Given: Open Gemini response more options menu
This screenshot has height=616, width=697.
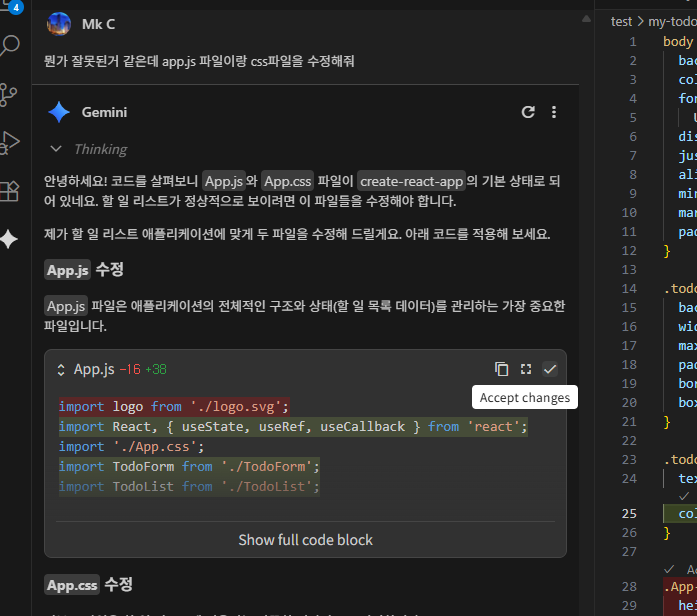Looking at the screenshot, I should tap(554, 112).
